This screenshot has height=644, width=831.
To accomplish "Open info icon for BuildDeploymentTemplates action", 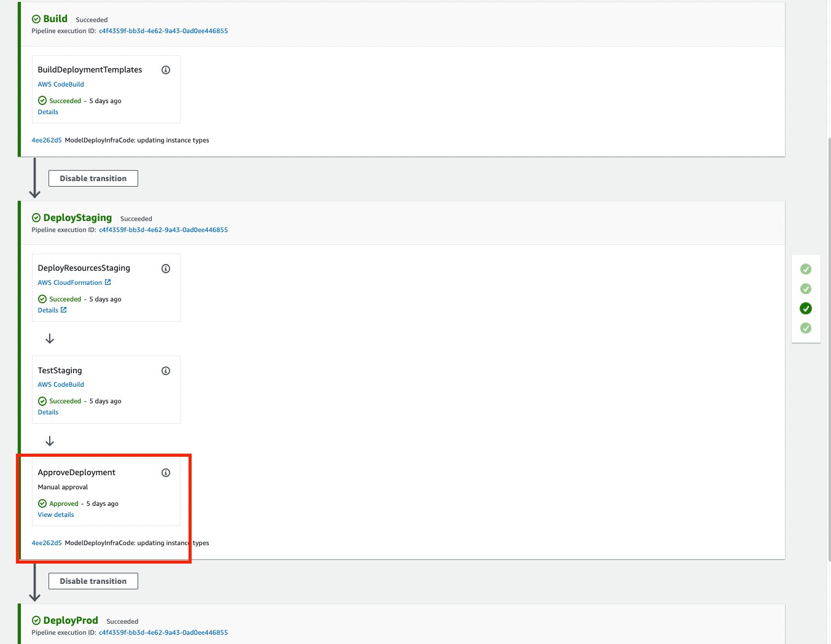I will click(x=166, y=70).
